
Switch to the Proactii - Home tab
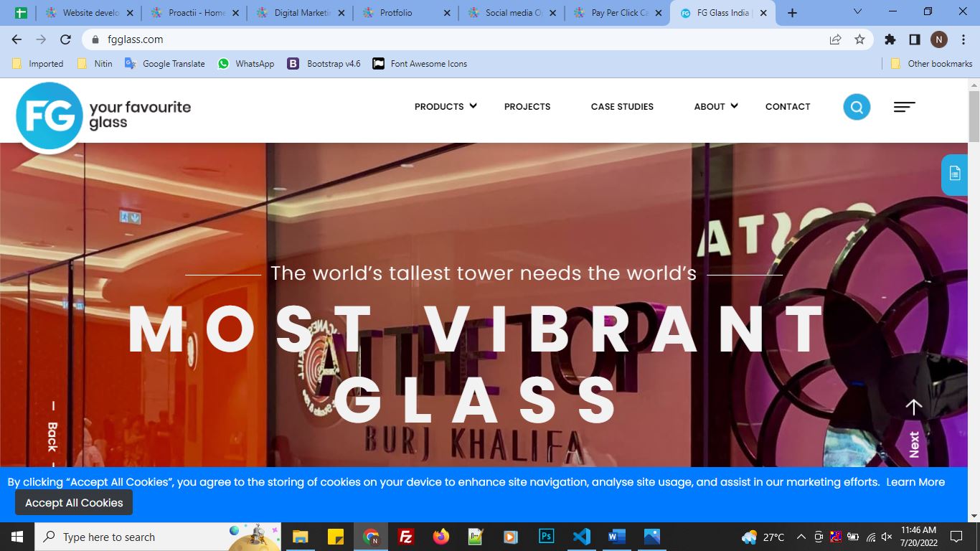(x=195, y=13)
